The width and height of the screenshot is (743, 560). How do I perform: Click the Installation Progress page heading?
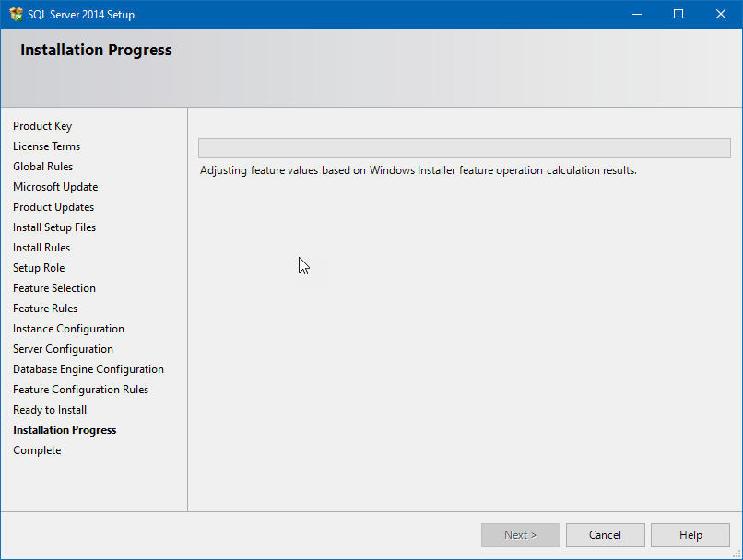pos(96,50)
